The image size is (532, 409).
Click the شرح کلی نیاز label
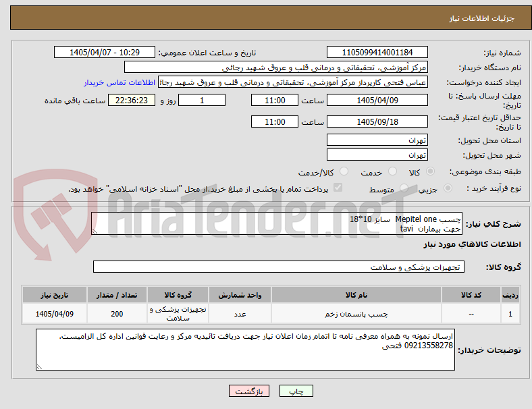tap(494, 224)
